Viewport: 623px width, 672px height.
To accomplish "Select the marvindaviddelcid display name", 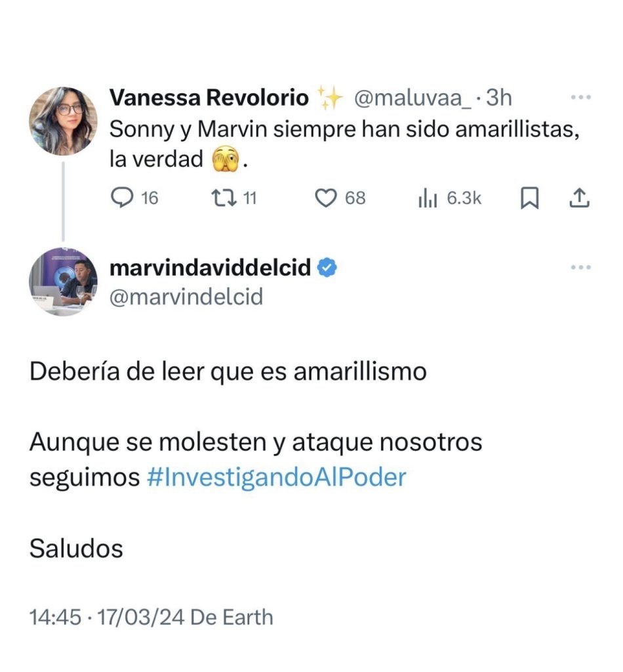I will point(210,268).
